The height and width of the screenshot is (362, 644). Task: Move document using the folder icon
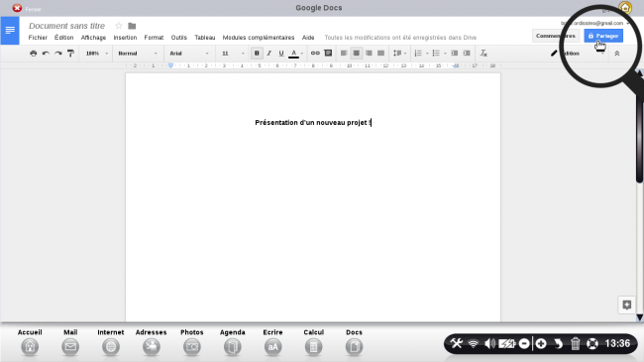coord(132,26)
